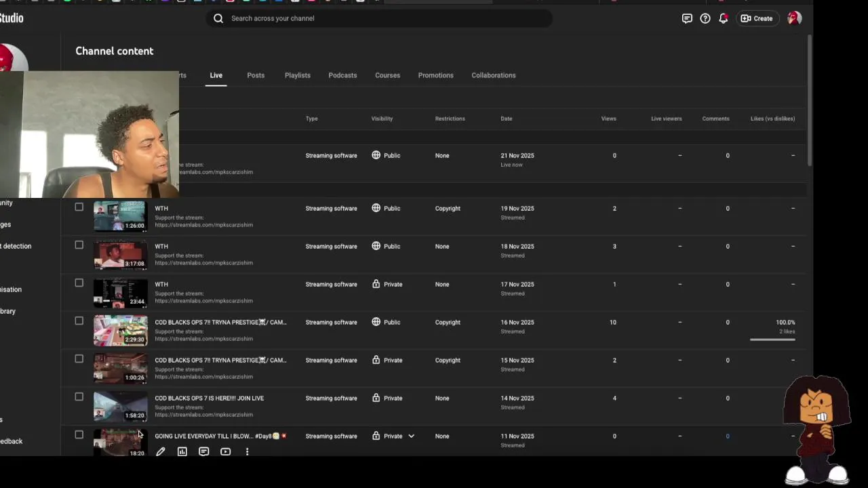Image resolution: width=868 pixels, height=488 pixels.
Task: Open thumbnail of 3:17:08 WTH stream
Action: 120,254
